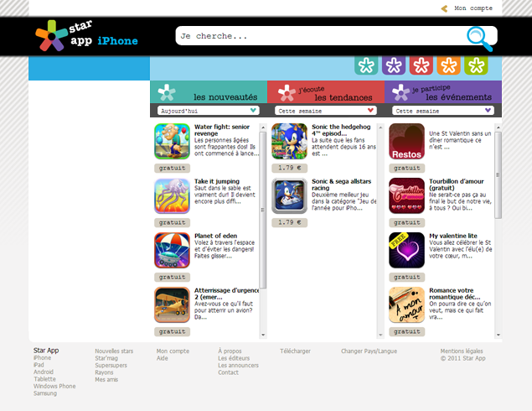Expand the Cette semaine dropdown under tendances
Screen dimensions: 532x411
click(x=326, y=111)
